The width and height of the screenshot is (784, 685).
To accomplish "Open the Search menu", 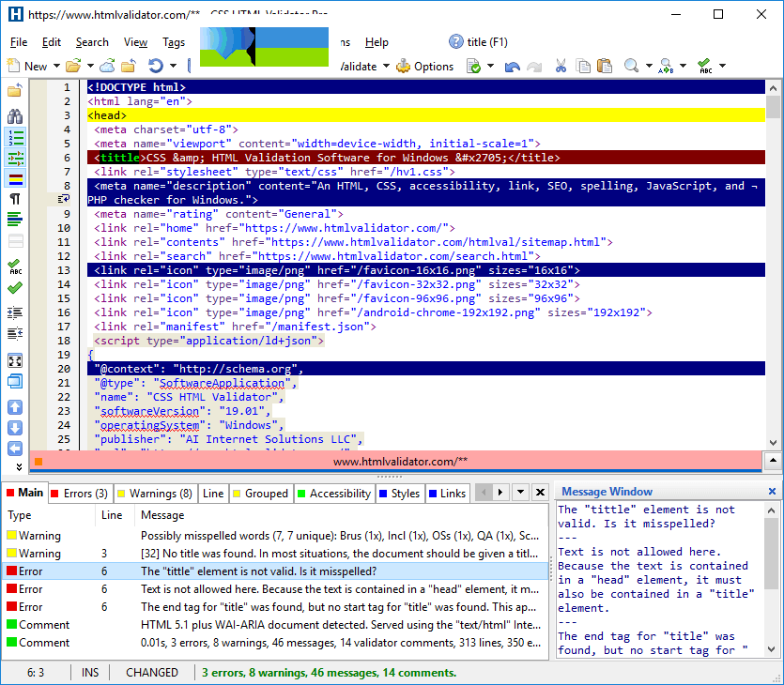I will pos(92,42).
